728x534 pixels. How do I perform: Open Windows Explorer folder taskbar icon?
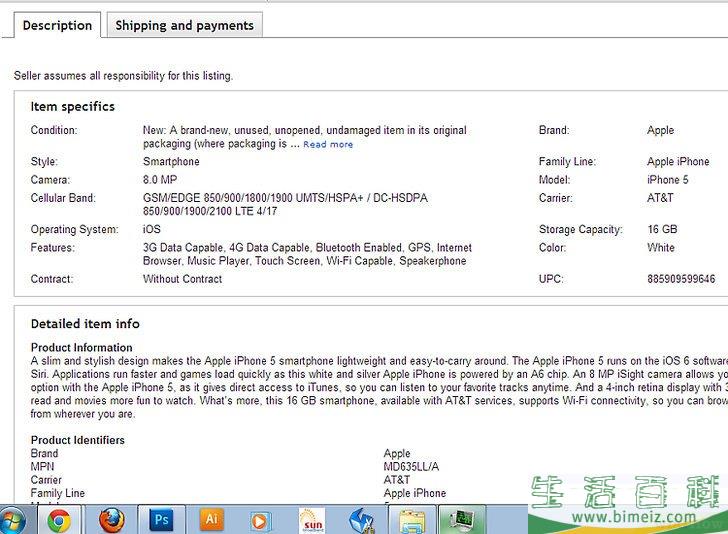pyautogui.click(x=411, y=520)
